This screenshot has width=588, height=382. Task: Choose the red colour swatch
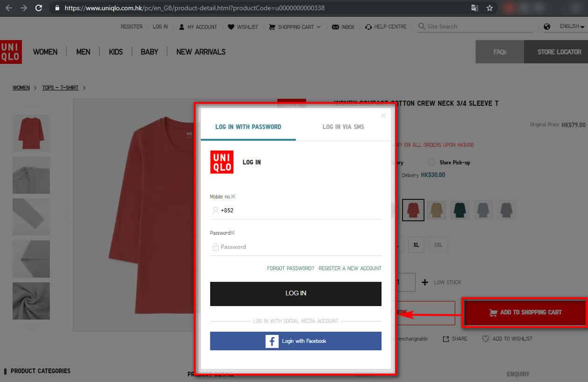pyautogui.click(x=413, y=210)
